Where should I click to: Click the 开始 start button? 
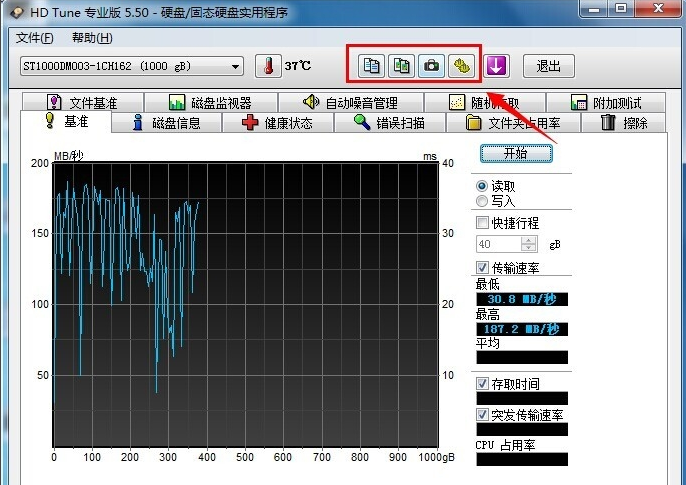pos(515,154)
